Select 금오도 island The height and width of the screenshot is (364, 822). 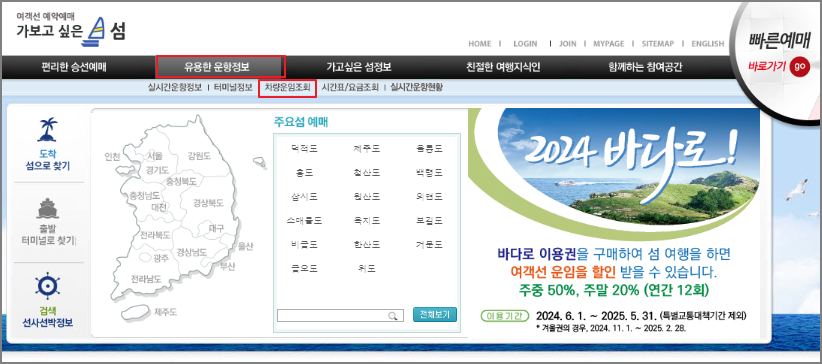tap(305, 269)
